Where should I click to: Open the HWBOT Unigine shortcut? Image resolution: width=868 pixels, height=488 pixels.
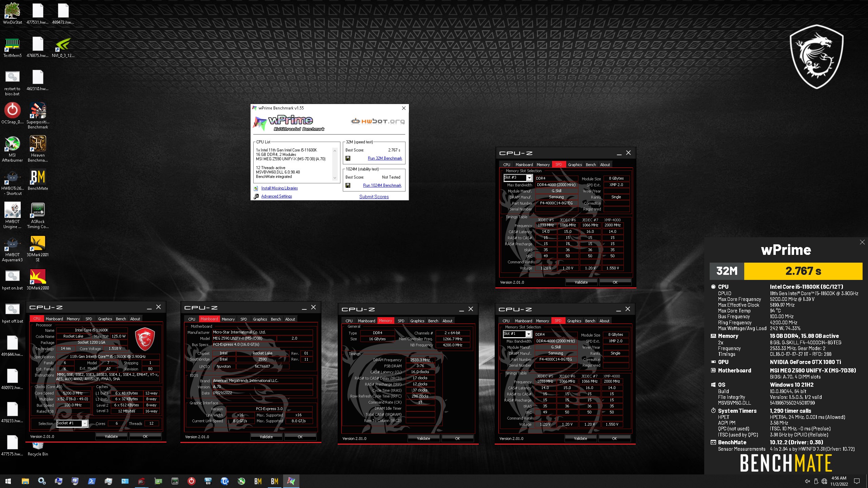click(13, 215)
